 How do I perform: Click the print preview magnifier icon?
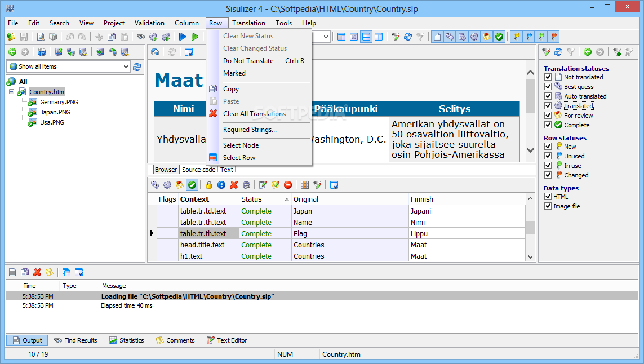pyautogui.click(x=40, y=37)
